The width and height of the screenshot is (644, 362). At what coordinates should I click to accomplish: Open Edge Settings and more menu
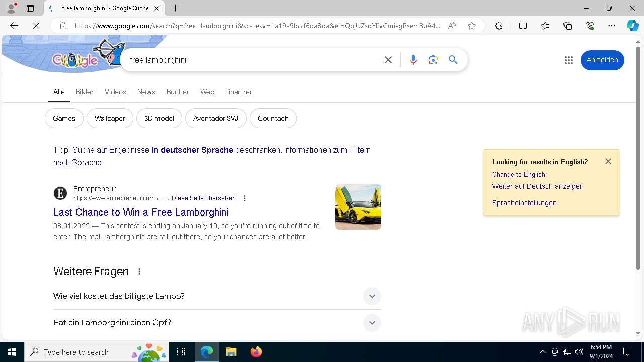click(x=612, y=26)
